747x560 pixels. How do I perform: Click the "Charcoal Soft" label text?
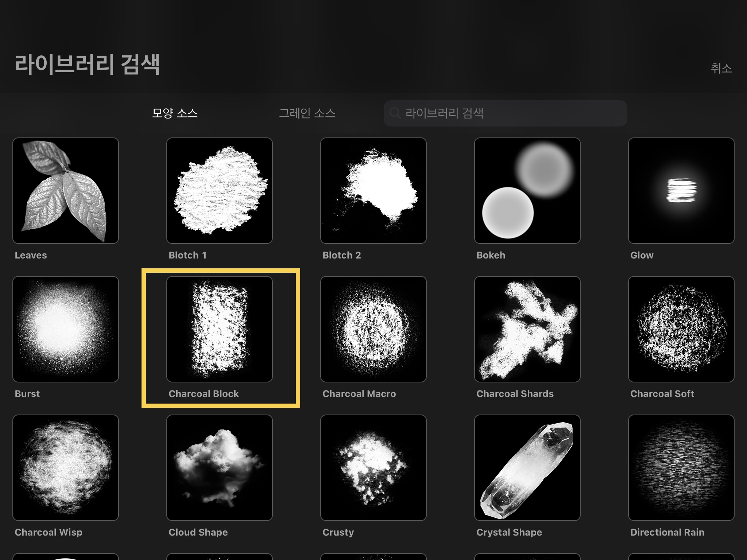(x=662, y=394)
